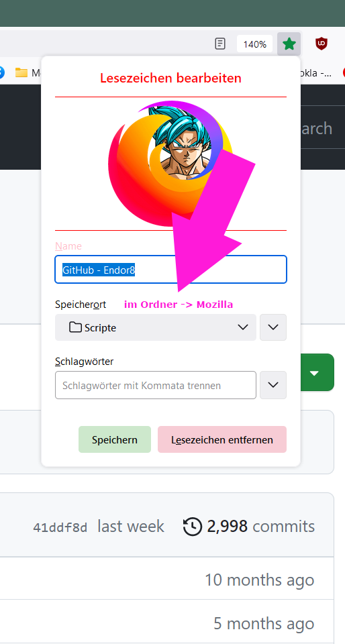Click the Firefox logo image in panel

170,164
